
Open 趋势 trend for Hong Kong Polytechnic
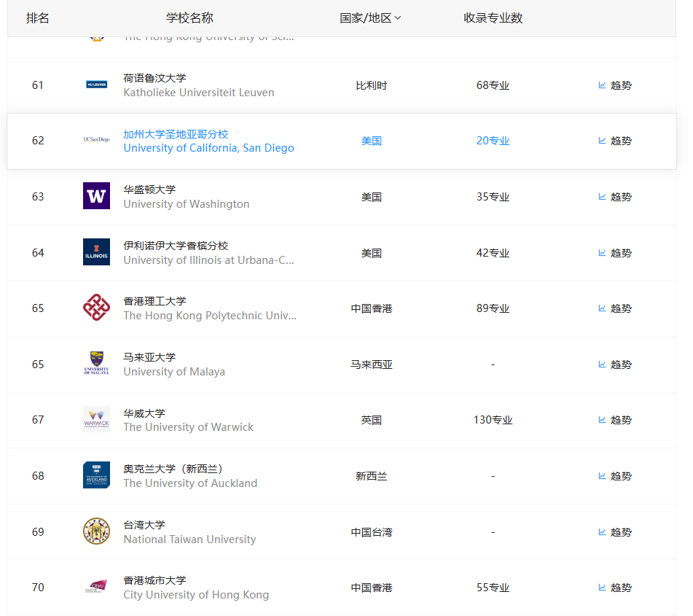(615, 308)
